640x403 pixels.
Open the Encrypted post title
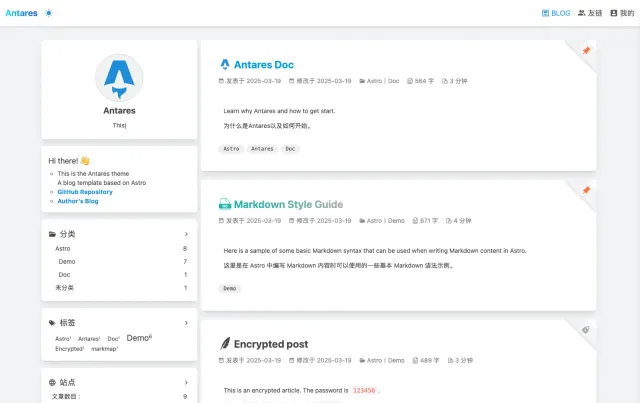pyautogui.click(x=271, y=344)
